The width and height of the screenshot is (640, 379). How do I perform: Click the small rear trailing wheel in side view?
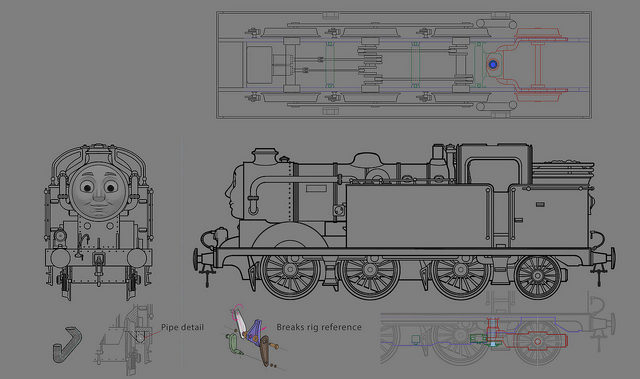[538, 277]
